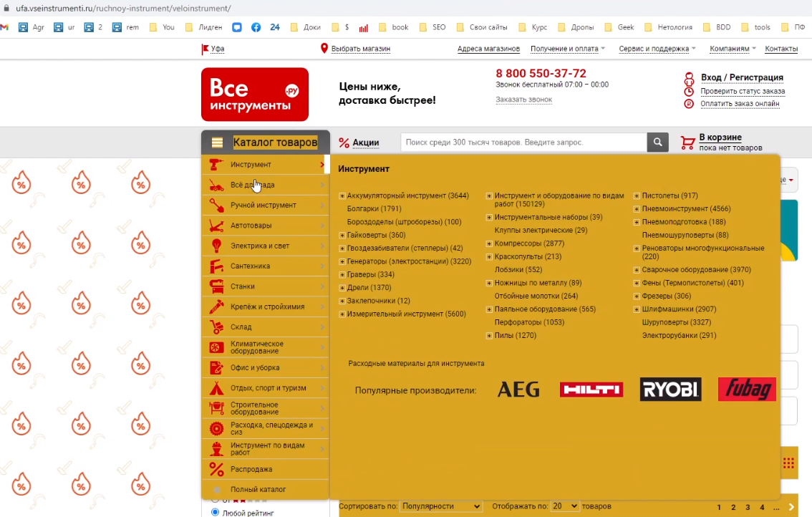
Task: Click the fan icon for Климатическое оборудование
Action: tap(216, 347)
